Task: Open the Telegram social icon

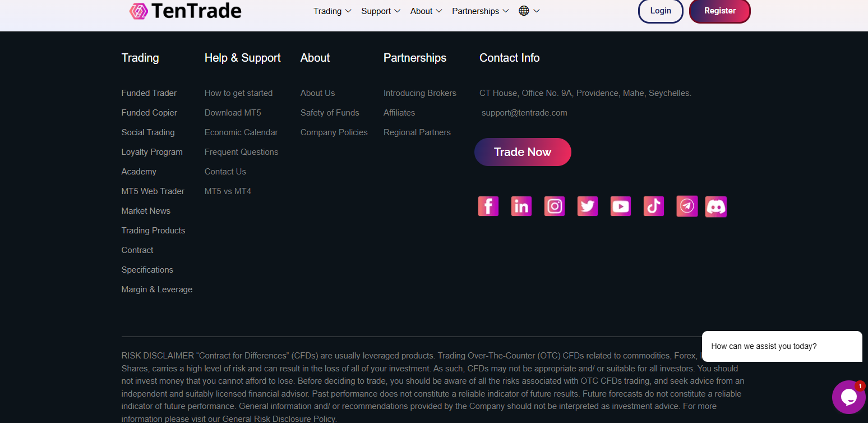Action: click(x=687, y=206)
